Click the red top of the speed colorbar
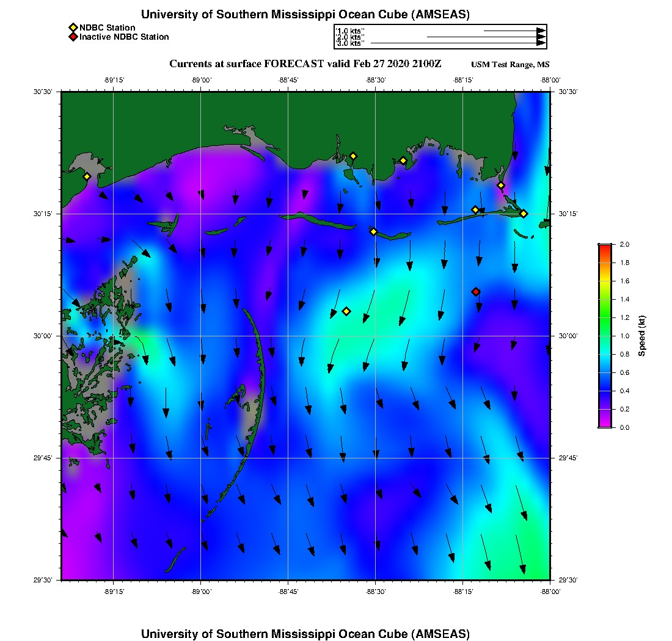672x641 pixels. 605,248
